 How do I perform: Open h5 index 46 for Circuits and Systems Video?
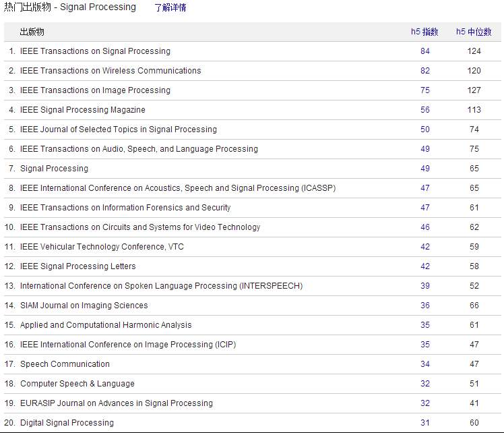pos(425,227)
